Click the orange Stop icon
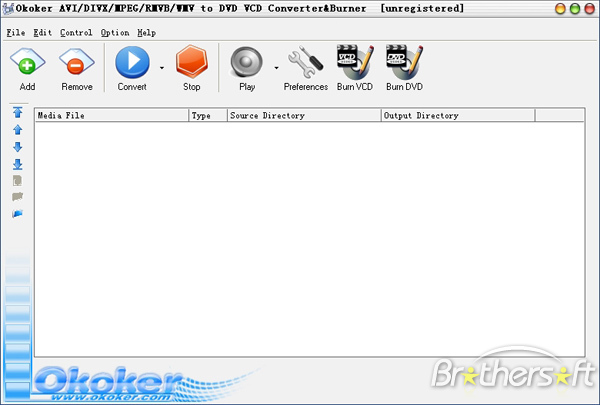Viewport: 600px width, 405px height. [192, 61]
